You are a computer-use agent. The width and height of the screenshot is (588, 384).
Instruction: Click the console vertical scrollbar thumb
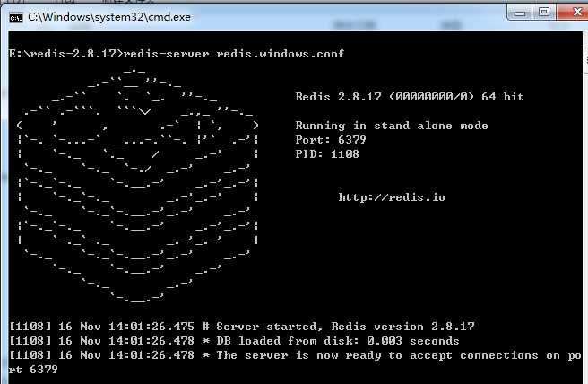[x=585, y=59]
